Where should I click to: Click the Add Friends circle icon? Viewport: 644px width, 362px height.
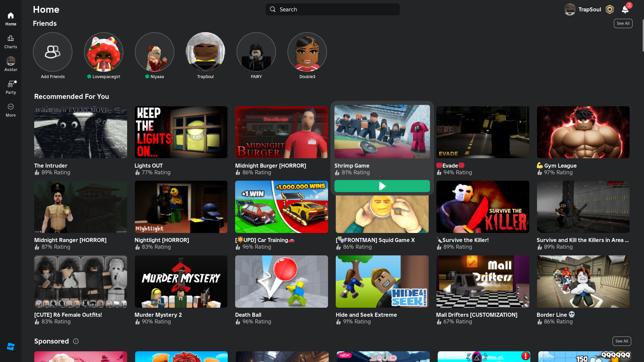point(53,52)
